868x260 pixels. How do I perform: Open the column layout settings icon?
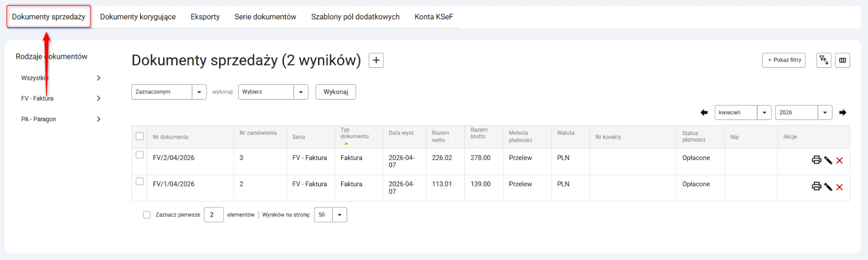pos(842,60)
